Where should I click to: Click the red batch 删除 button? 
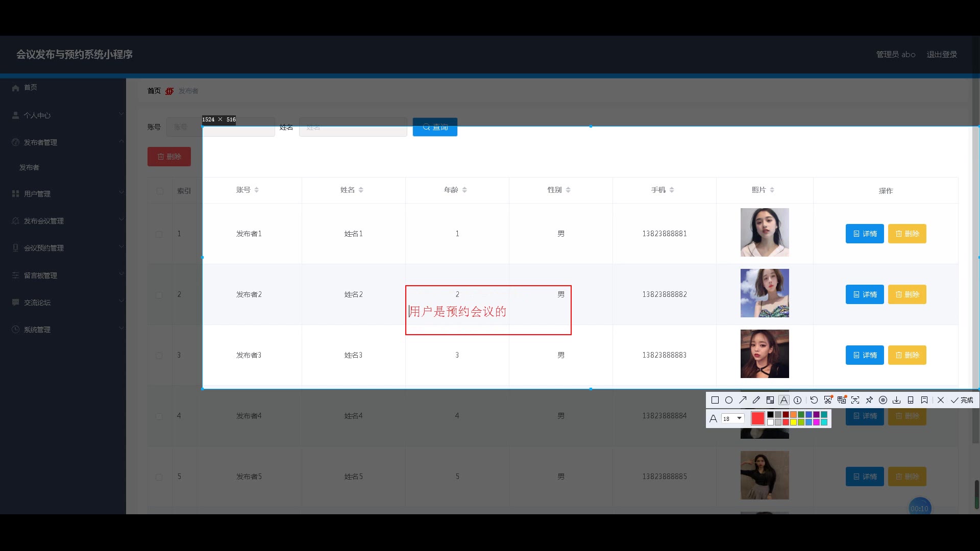click(x=169, y=157)
